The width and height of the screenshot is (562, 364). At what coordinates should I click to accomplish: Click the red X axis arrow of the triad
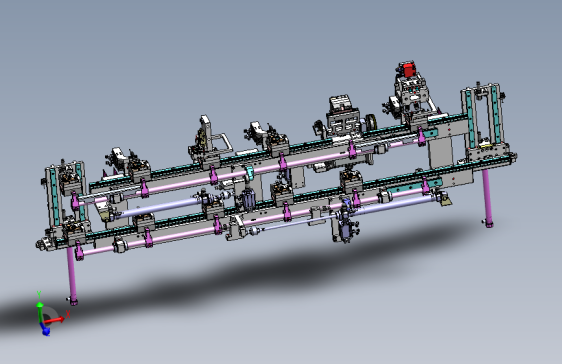coord(54,320)
